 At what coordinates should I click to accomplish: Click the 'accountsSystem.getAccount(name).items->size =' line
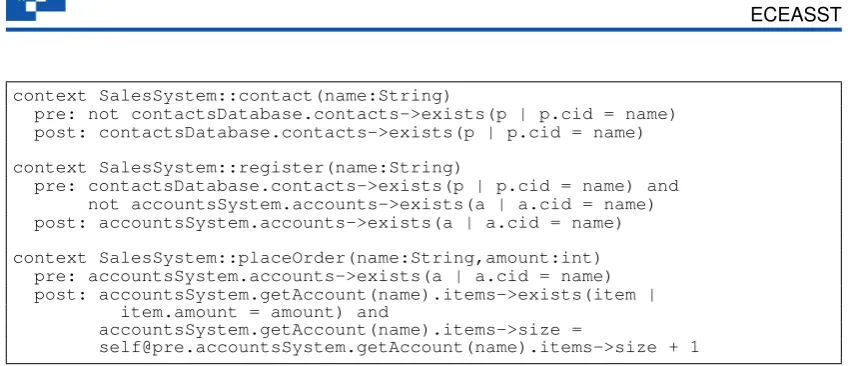(x=340, y=330)
